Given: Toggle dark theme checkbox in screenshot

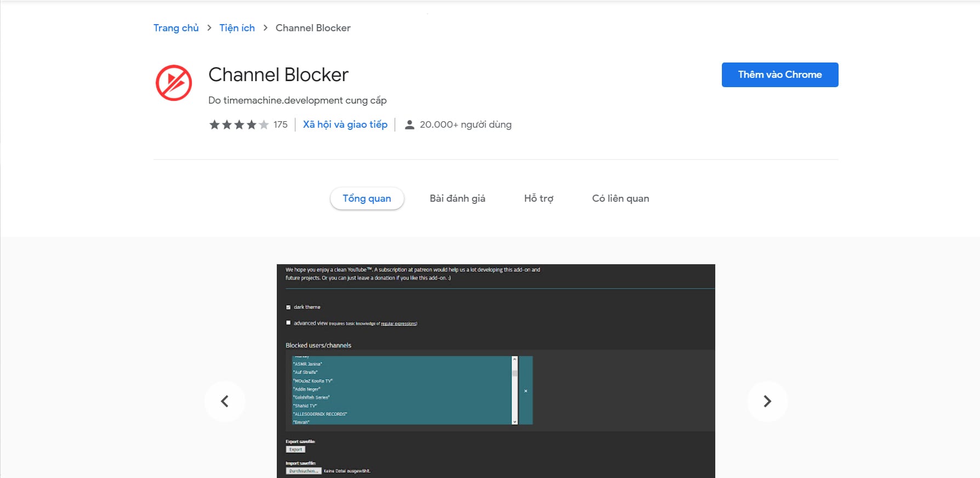Looking at the screenshot, I should [288, 307].
